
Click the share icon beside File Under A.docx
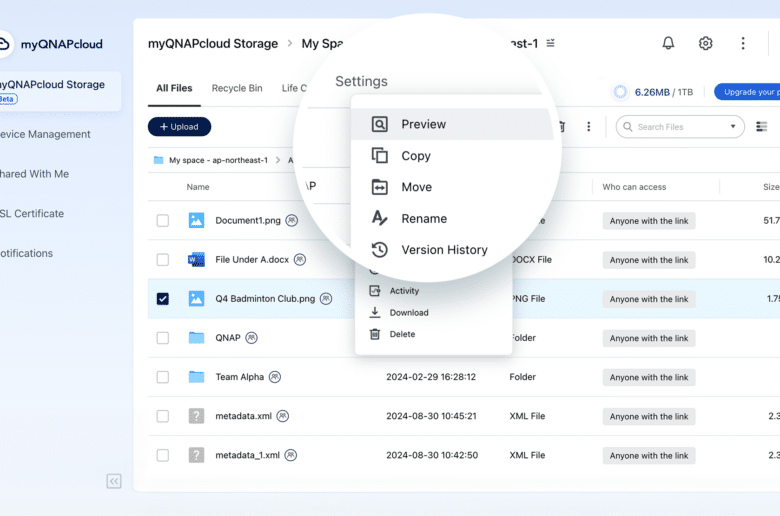point(299,259)
